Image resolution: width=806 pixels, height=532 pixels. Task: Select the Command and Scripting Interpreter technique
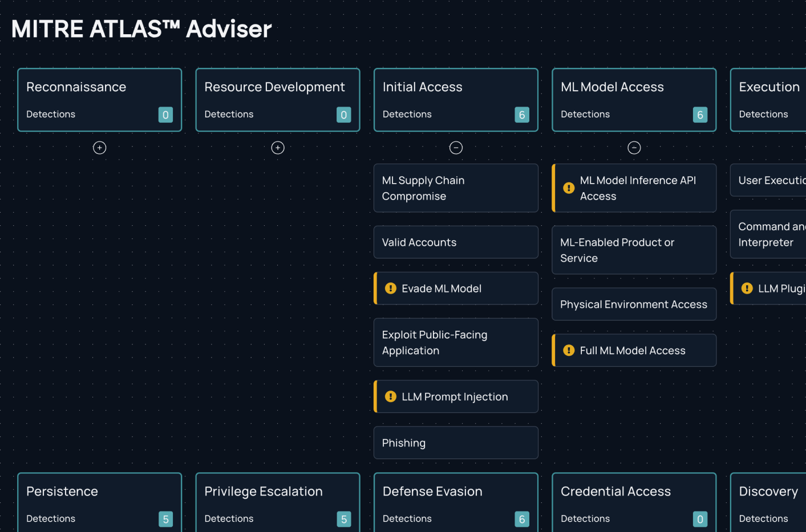(x=768, y=234)
